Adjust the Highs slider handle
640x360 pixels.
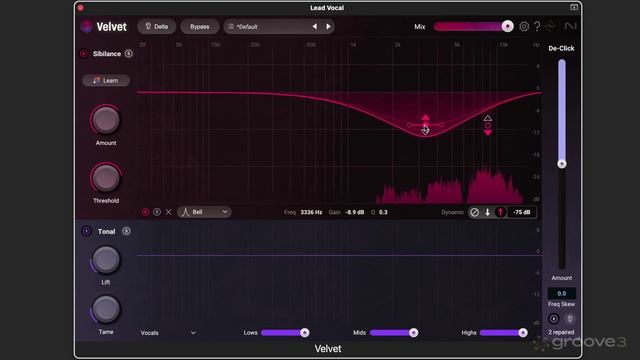pos(523,333)
